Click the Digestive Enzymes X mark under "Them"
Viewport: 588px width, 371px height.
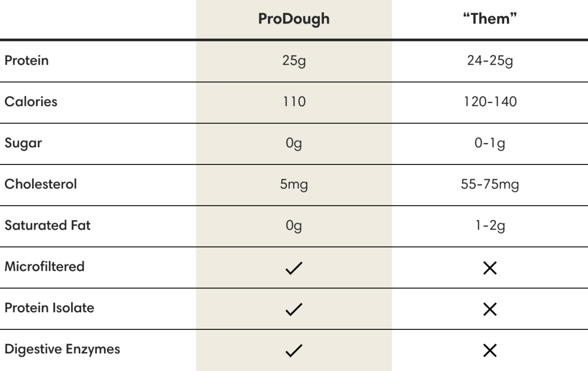[490, 350]
